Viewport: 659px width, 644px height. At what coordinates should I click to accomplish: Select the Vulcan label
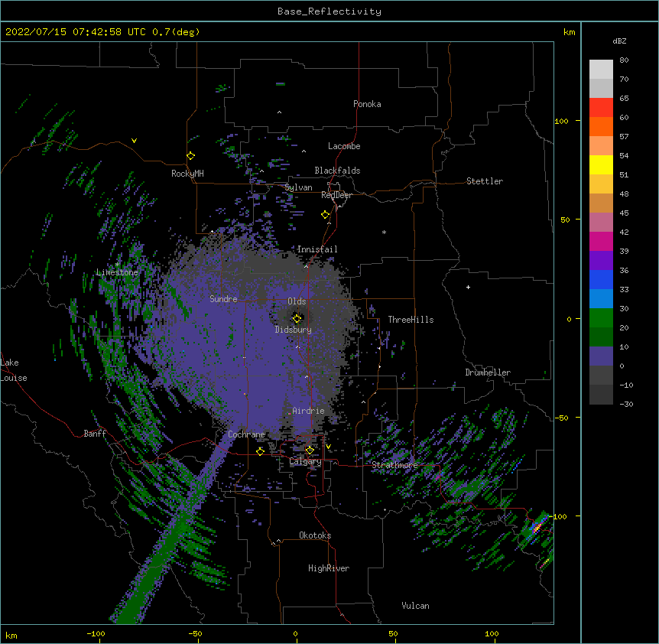415,606
